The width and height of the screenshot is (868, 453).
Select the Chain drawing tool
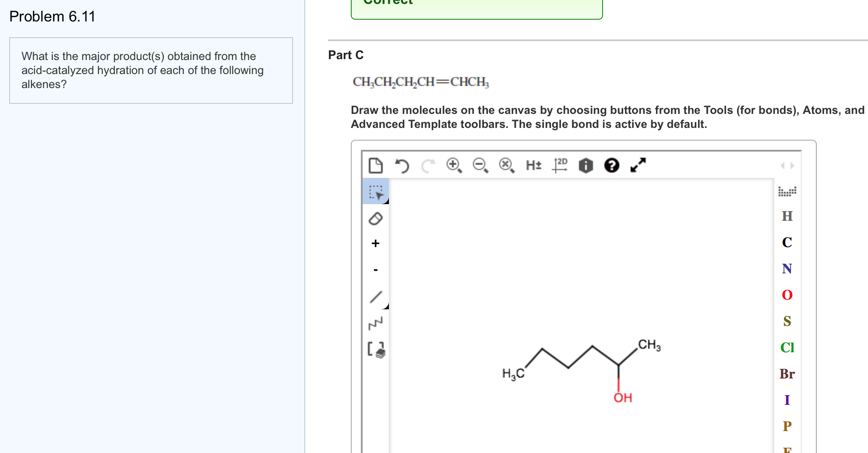(x=376, y=322)
